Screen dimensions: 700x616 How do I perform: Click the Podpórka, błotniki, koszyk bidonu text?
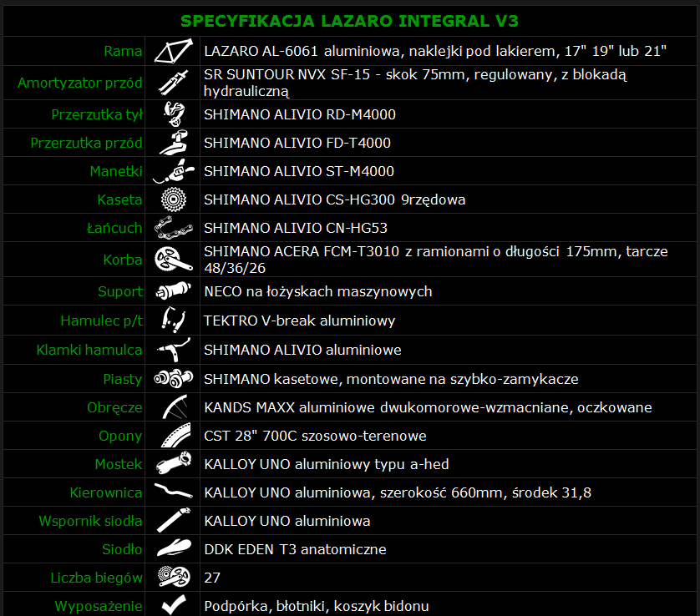(x=317, y=606)
